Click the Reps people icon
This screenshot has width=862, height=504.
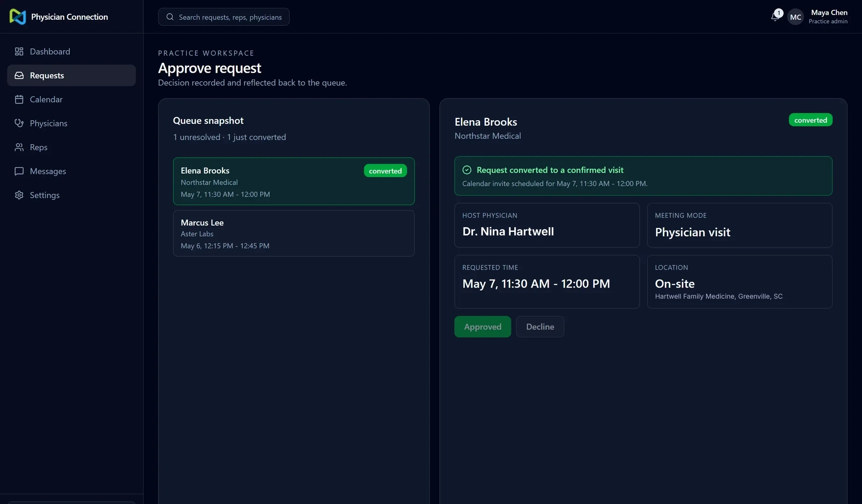(19, 147)
